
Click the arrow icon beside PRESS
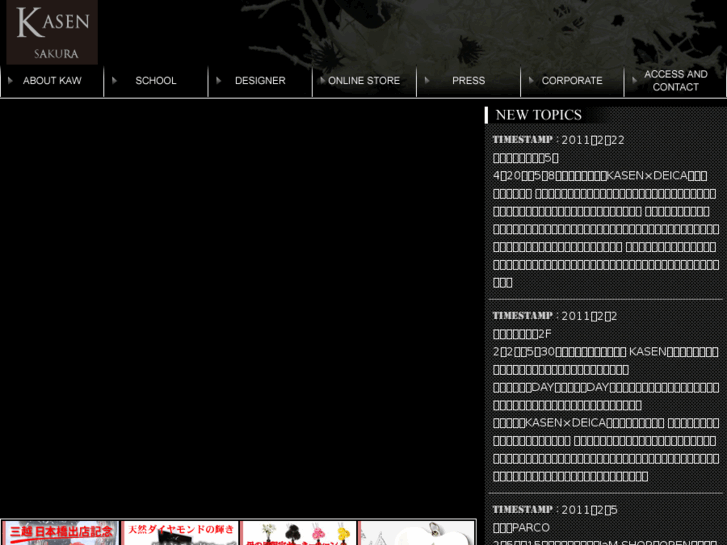pos(427,81)
